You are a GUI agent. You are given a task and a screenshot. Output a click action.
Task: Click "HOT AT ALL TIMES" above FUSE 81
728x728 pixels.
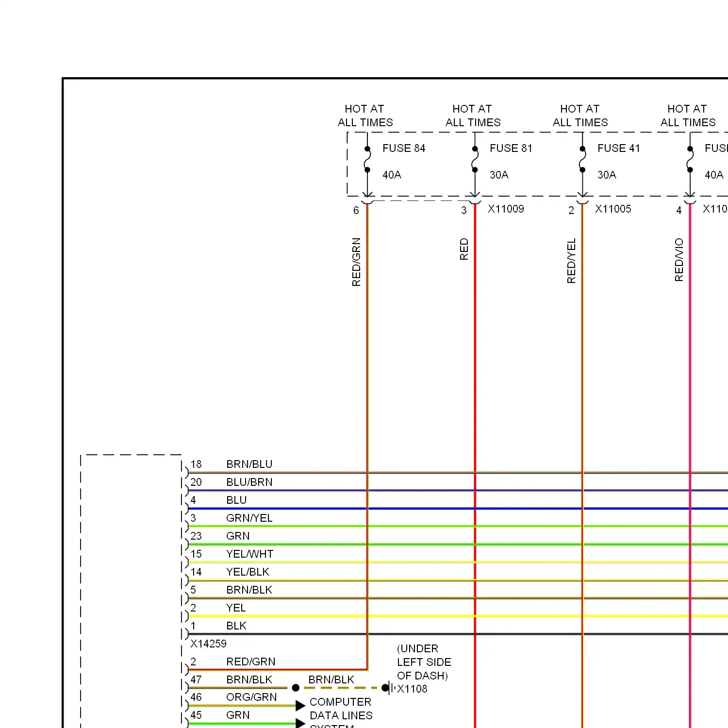[x=473, y=116]
